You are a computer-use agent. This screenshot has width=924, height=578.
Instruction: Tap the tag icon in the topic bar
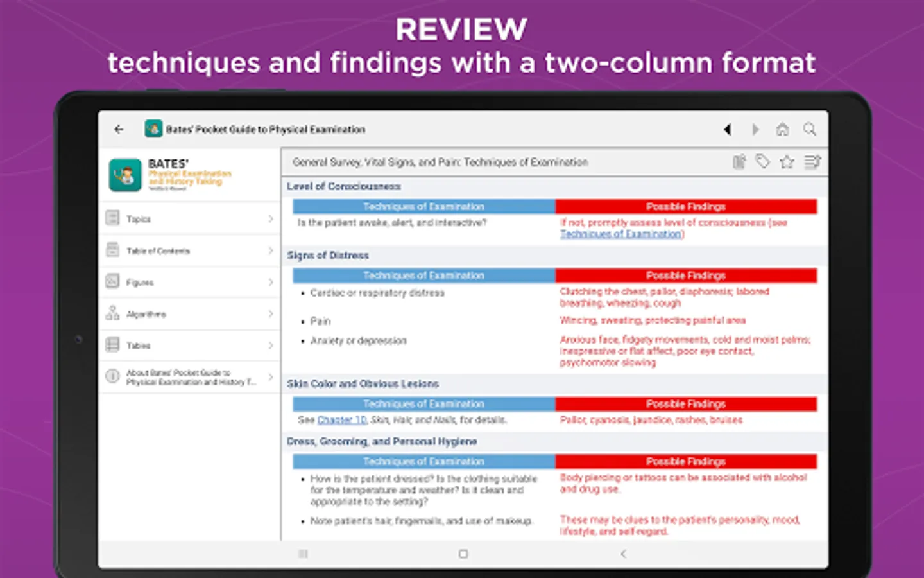(x=762, y=162)
